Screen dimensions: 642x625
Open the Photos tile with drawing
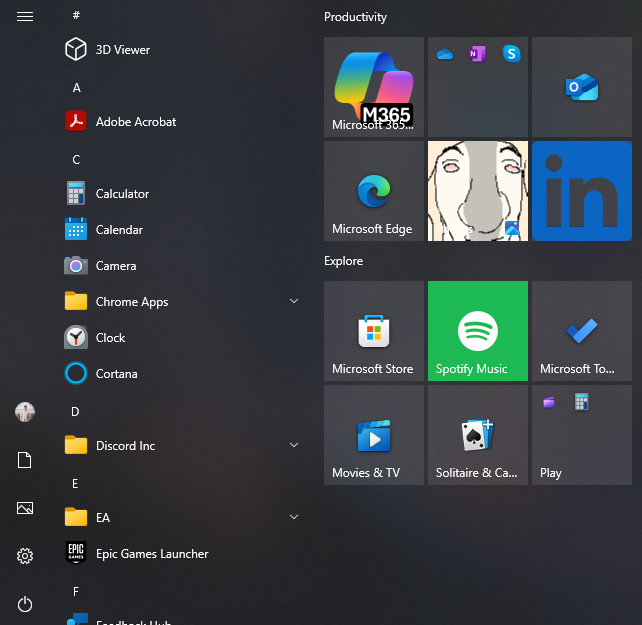point(478,191)
